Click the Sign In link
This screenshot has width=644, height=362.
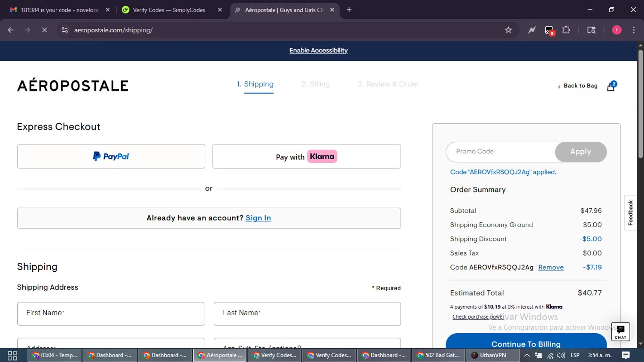(x=258, y=218)
